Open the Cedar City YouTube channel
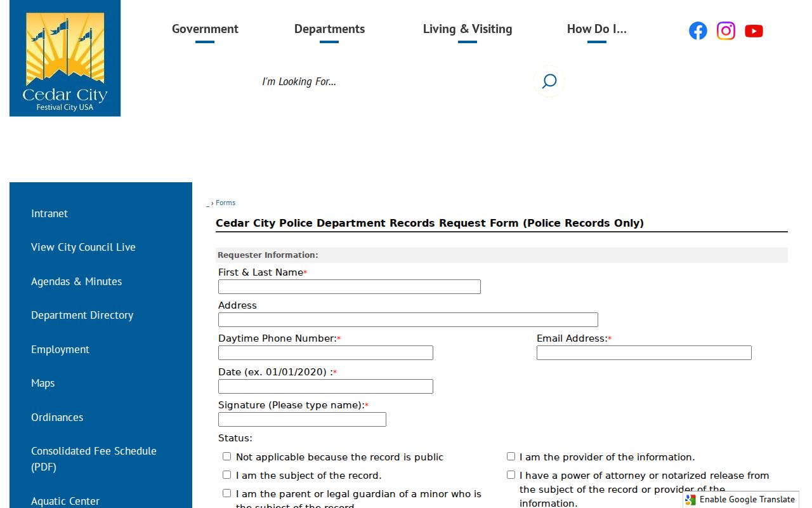Screen dimensions: 812x508 [x=754, y=30]
